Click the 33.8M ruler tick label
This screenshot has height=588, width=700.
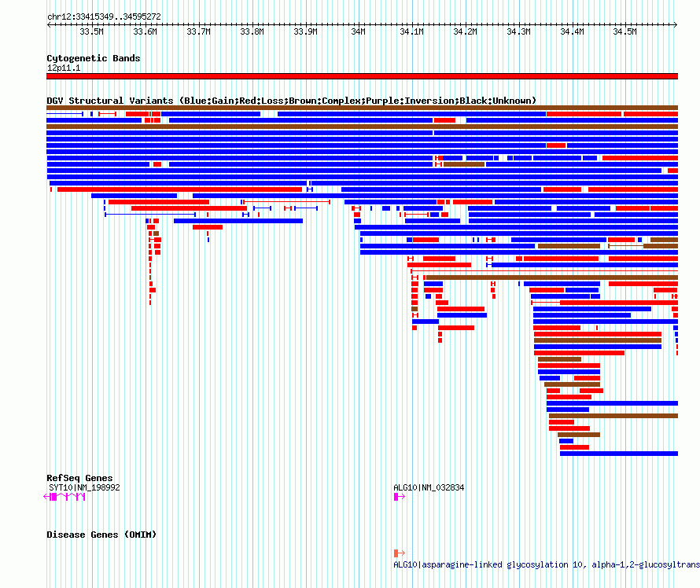[x=252, y=31]
